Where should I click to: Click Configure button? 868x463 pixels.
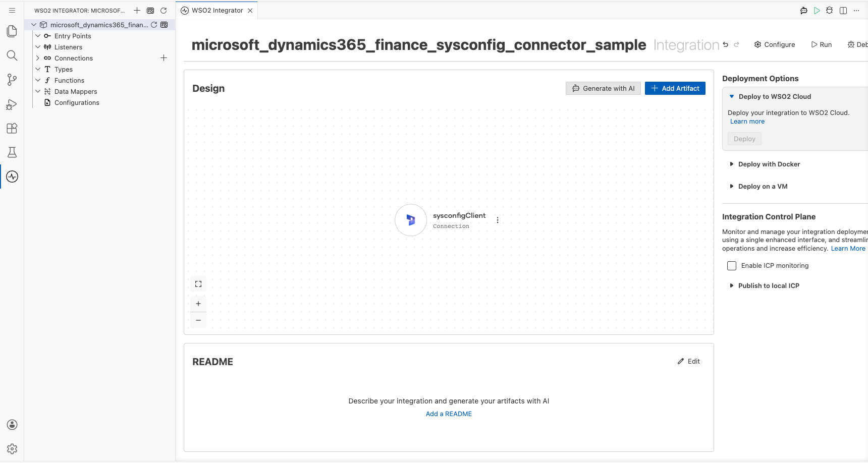(775, 44)
